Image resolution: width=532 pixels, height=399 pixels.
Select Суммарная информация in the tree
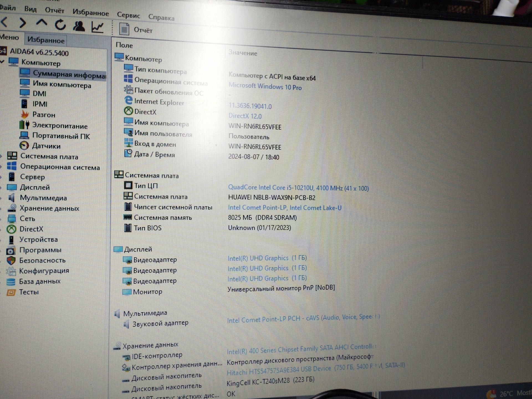point(63,74)
